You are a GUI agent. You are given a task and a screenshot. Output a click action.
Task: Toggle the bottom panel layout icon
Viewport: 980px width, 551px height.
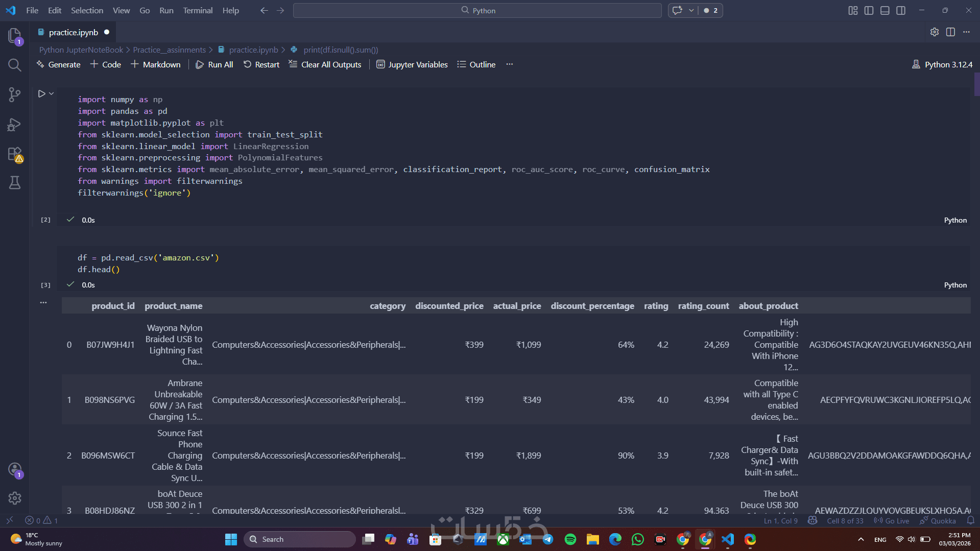pos(885,11)
